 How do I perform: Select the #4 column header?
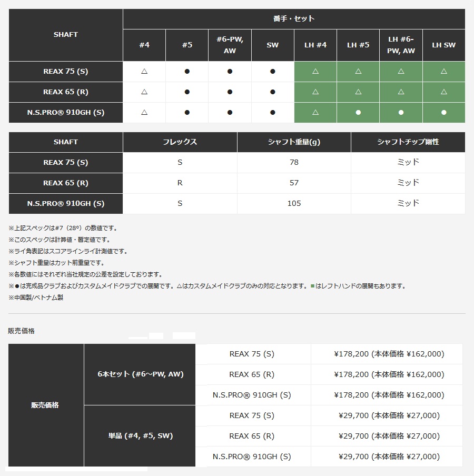point(144,45)
